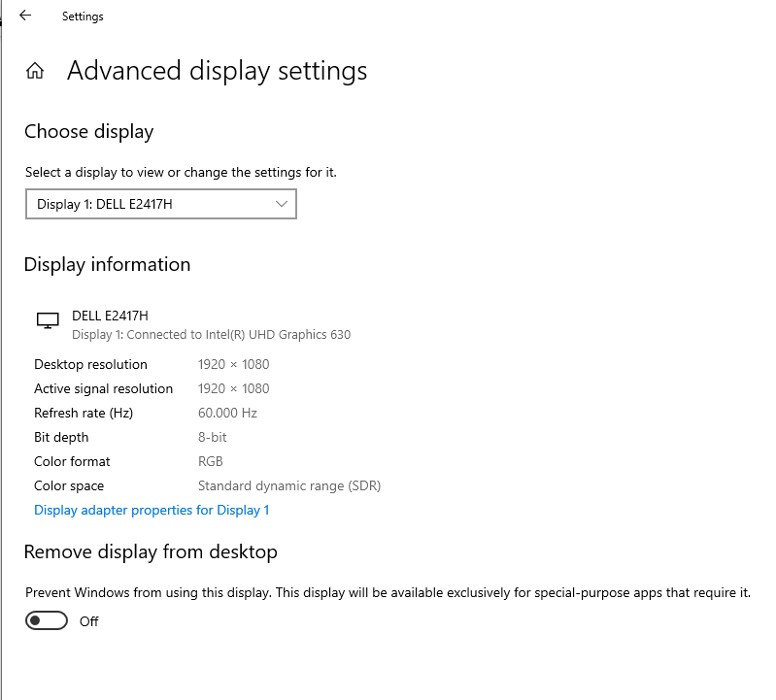Open the Display 1: DELL E2417H dropdown
The image size is (776, 700).
pyautogui.click(x=161, y=204)
